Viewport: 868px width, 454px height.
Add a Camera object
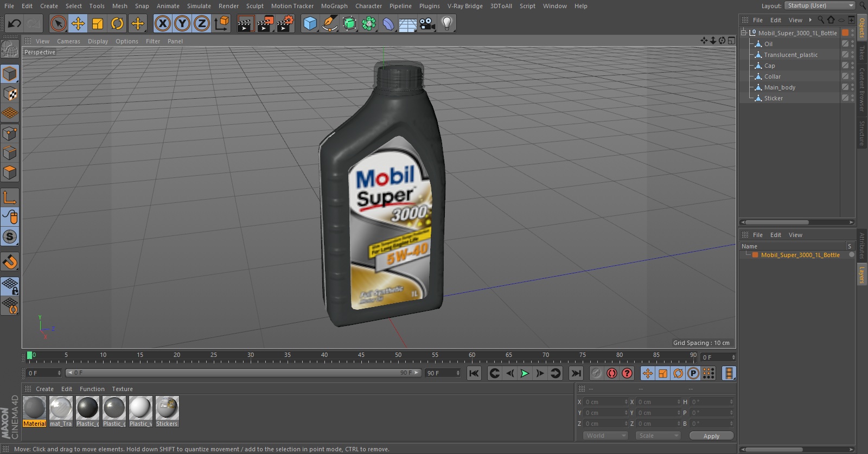coord(427,23)
